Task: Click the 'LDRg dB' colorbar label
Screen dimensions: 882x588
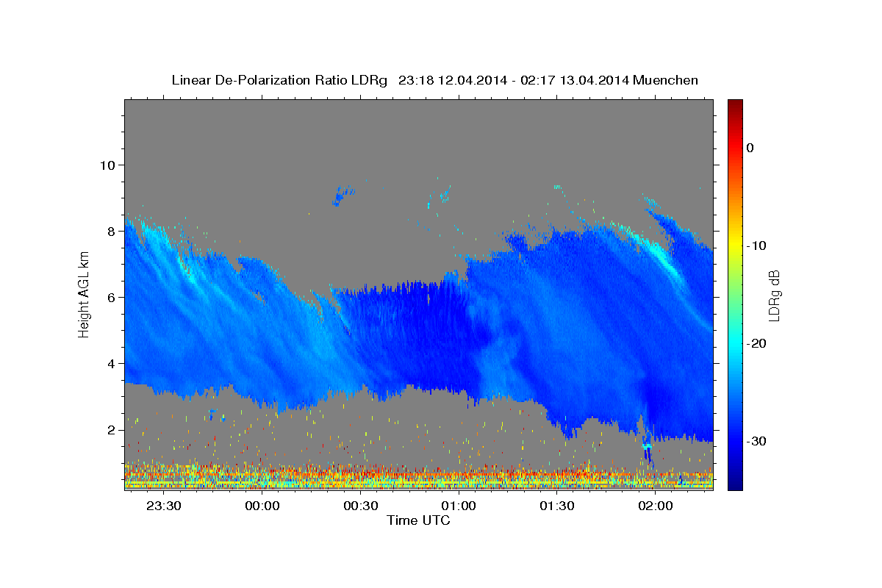Action: tap(773, 295)
